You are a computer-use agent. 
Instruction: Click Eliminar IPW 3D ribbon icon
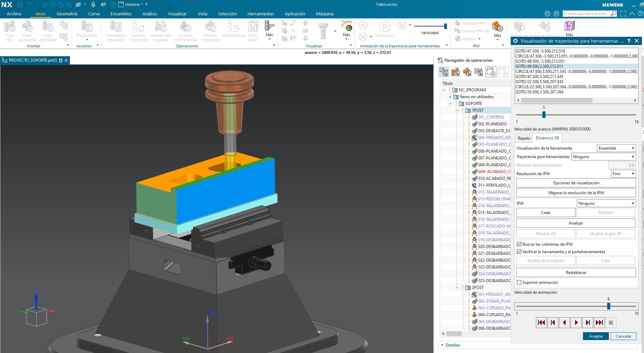click(458, 31)
